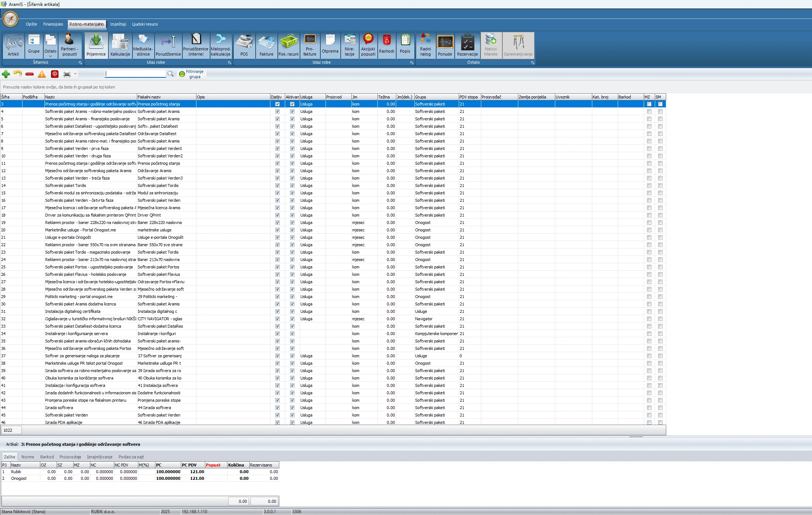Open Prijemnice in the ribbon
This screenshot has width=812, height=515.
(x=96, y=45)
